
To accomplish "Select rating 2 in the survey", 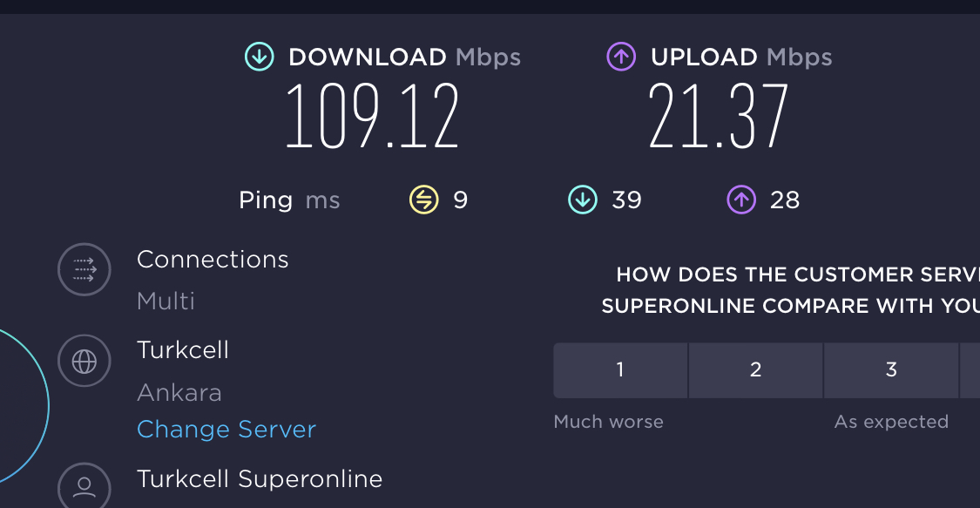I will (x=755, y=370).
